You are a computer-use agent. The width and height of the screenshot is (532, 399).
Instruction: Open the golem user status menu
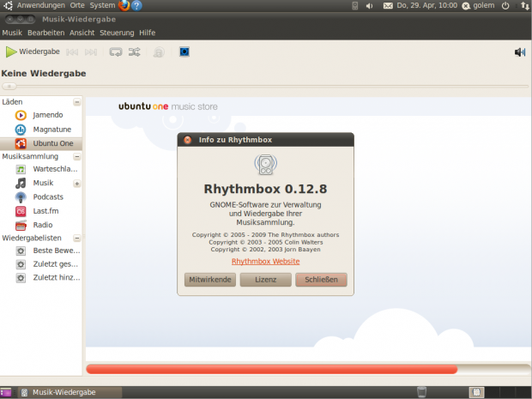[x=479, y=6]
